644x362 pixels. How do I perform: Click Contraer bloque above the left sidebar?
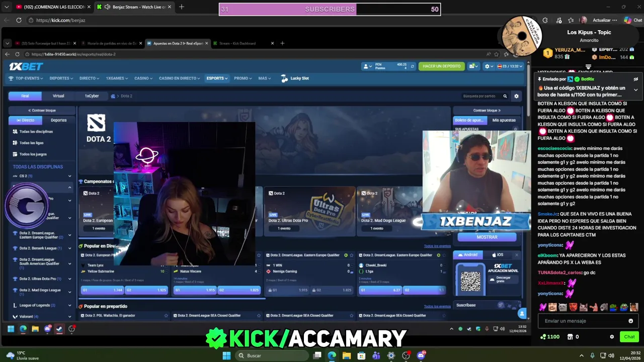pos(42,110)
